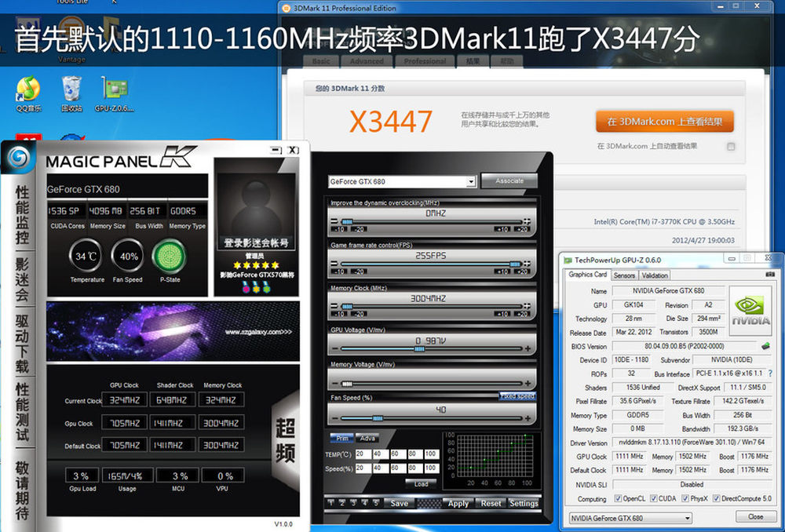Click the NVIDIA logo in GPU-Z
The width and height of the screenshot is (785, 532).
(x=750, y=311)
